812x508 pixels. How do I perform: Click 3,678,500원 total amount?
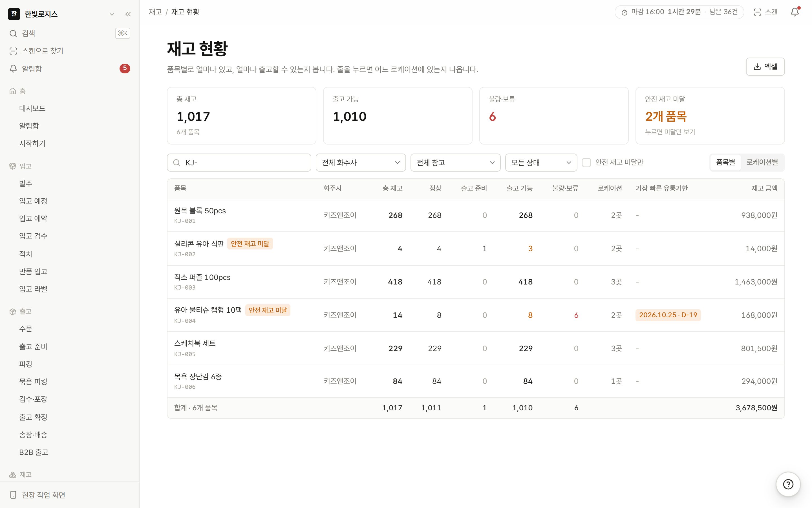(x=756, y=408)
